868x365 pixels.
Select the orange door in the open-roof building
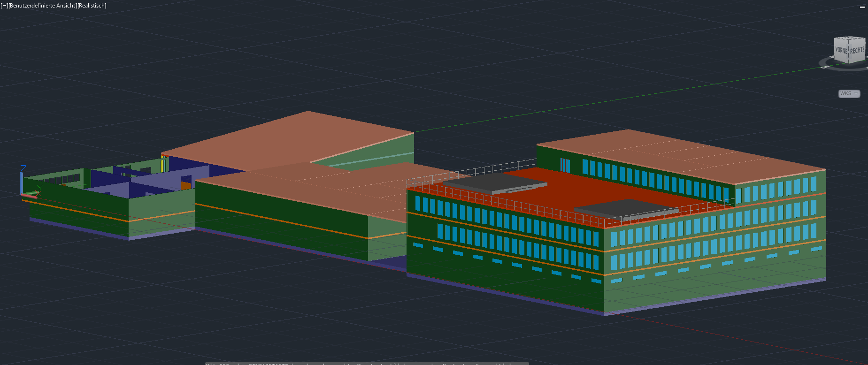coord(186,185)
